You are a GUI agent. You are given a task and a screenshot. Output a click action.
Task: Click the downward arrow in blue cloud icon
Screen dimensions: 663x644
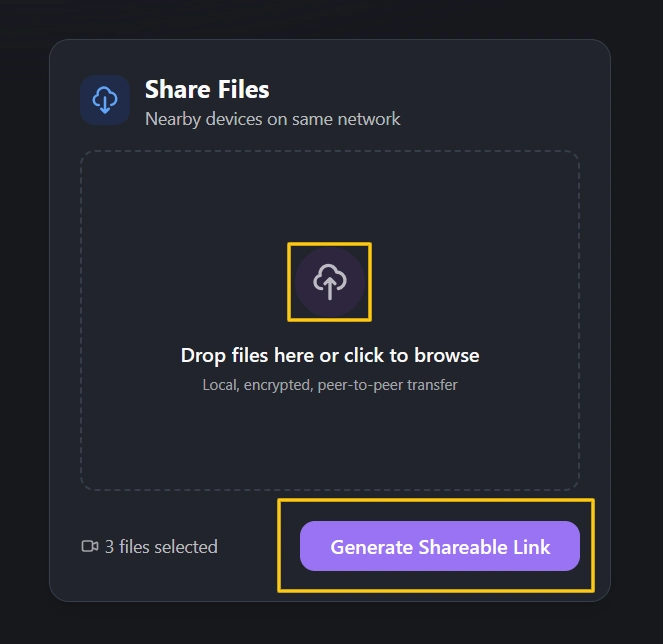(x=105, y=106)
